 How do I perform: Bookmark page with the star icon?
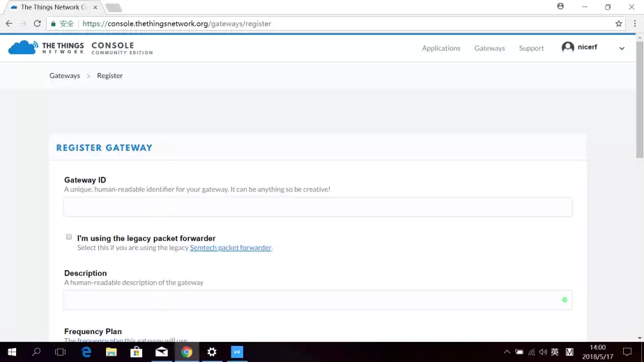618,24
